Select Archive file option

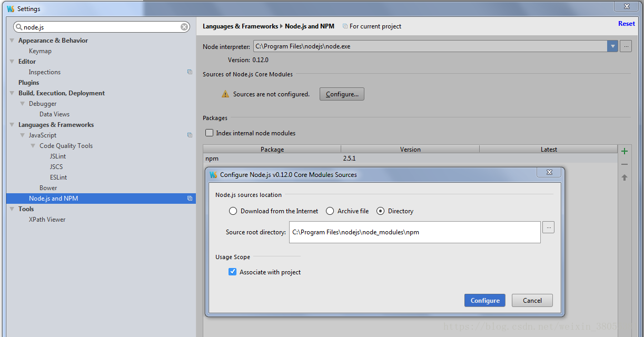coord(330,211)
